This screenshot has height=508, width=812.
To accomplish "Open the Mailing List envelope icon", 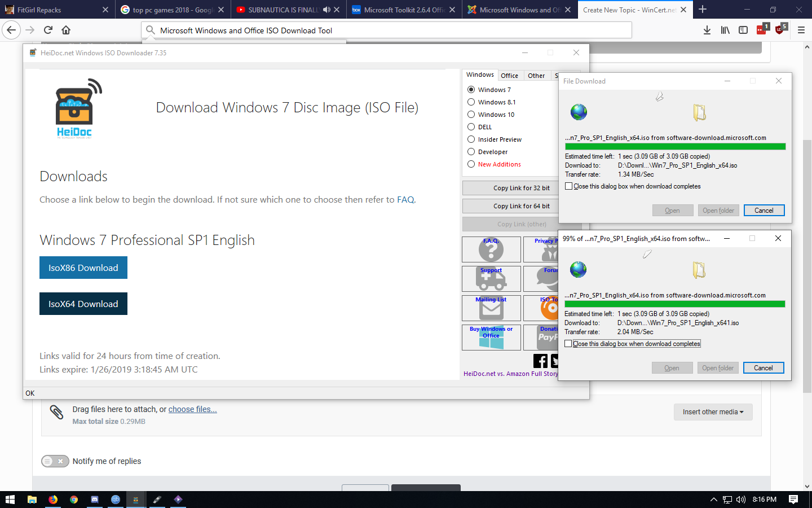I will coord(491,308).
